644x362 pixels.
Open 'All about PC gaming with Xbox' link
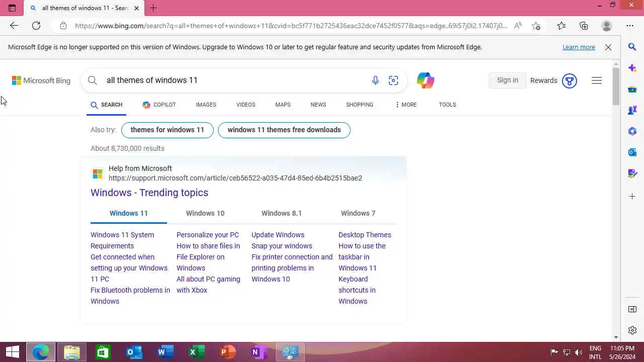(208, 285)
